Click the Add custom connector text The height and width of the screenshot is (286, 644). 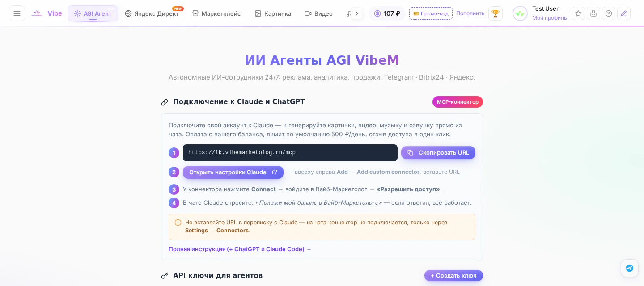(388, 172)
